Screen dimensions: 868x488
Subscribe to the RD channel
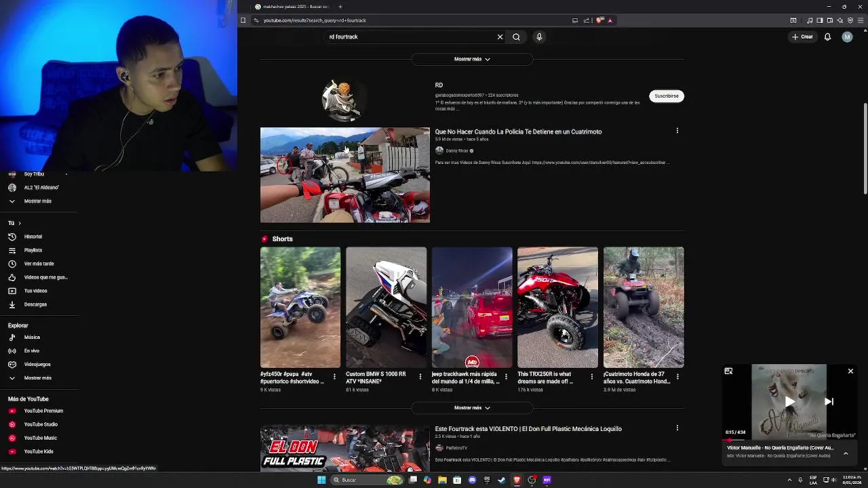click(x=666, y=96)
